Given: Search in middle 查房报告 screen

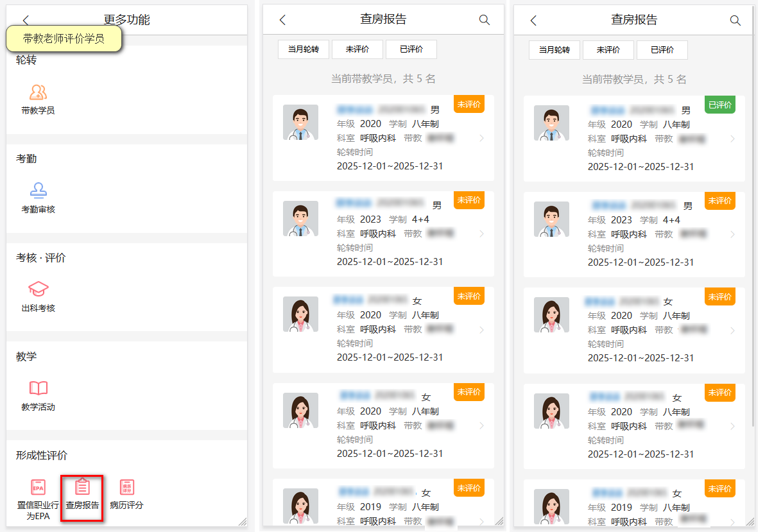Looking at the screenshot, I should click(484, 19).
